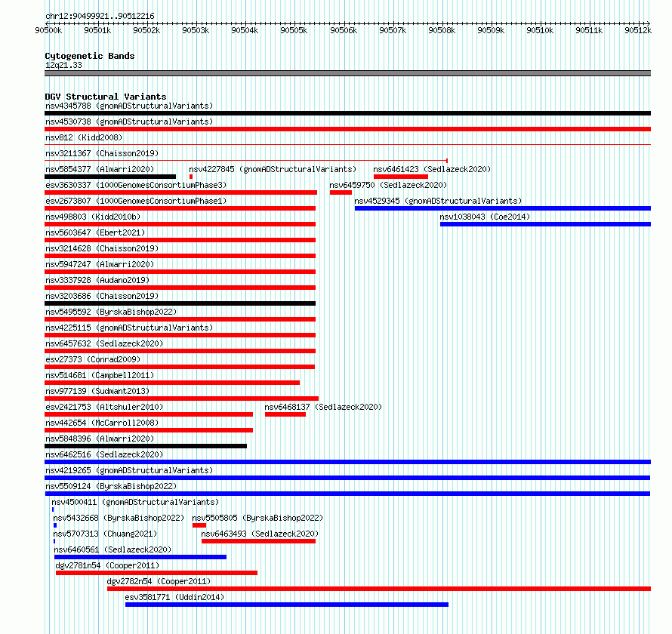
Task: Click the red bar under dgv2781n54 (Cooper2011)
Action: coord(156,573)
